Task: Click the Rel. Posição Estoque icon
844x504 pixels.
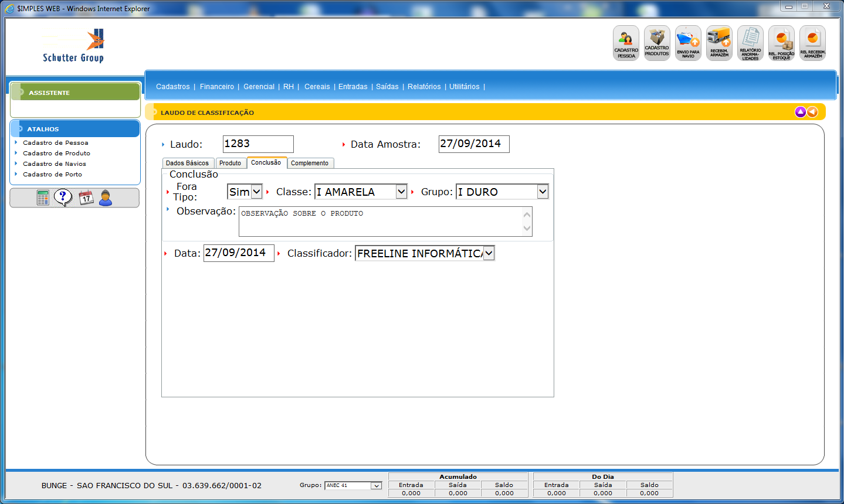Action: click(x=781, y=43)
